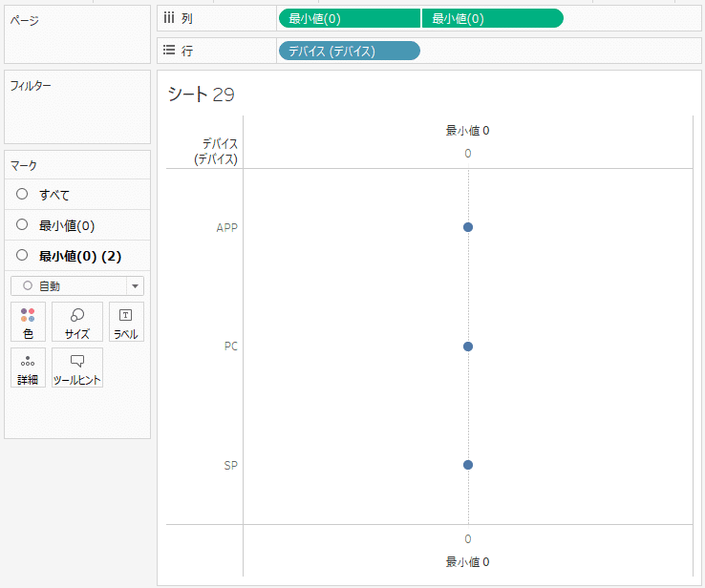The width and height of the screenshot is (705, 588).
Task: Open the 色 (Color) mark card
Action: point(28,322)
